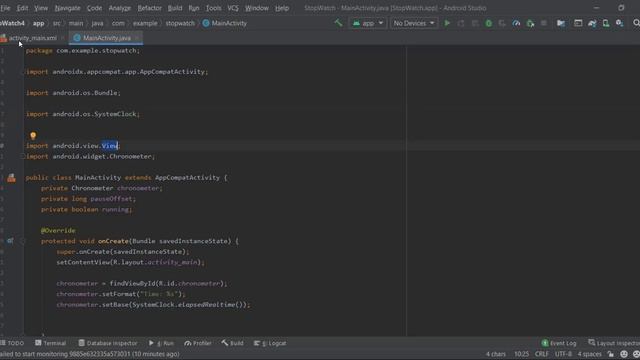Open the app run configuration dropdown
The width and height of the screenshot is (640, 360).
point(368,23)
